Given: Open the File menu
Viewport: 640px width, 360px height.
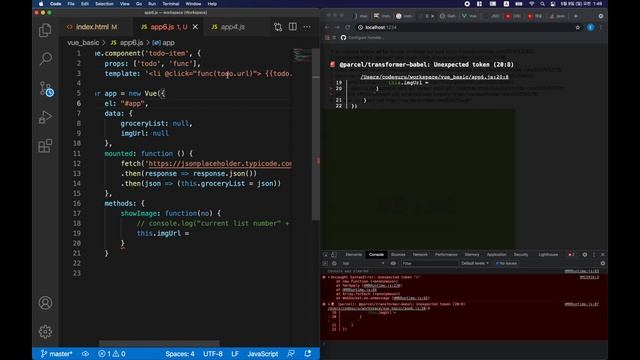Looking at the screenshot, I should pos(71,4).
